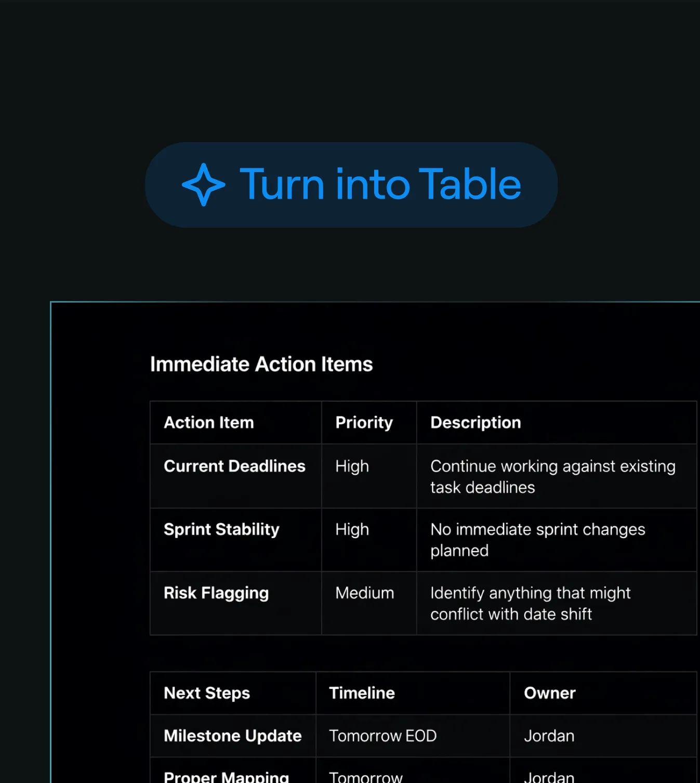Screen dimensions: 700x783
Task: Click the Action Item column header
Action: click(236, 423)
